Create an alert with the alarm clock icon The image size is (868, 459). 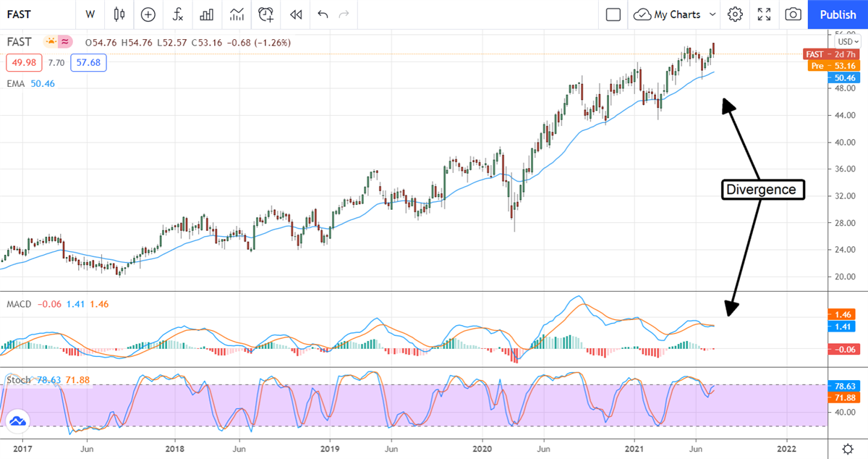coord(266,14)
